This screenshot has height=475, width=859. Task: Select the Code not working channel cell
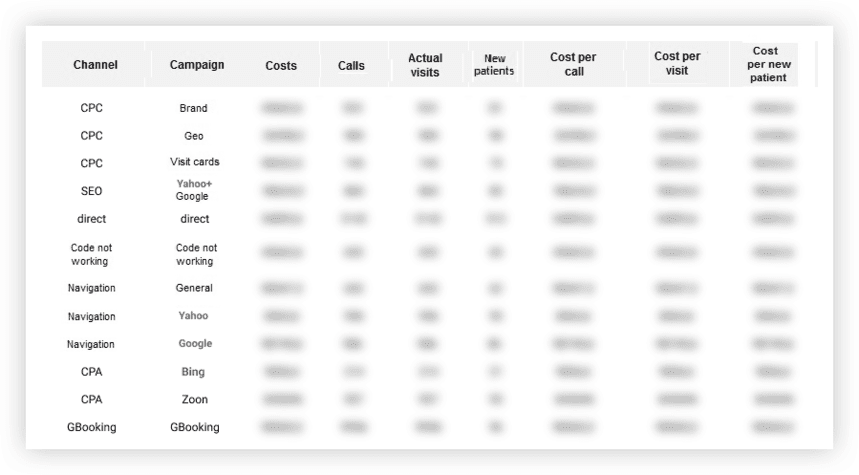[x=90, y=254]
